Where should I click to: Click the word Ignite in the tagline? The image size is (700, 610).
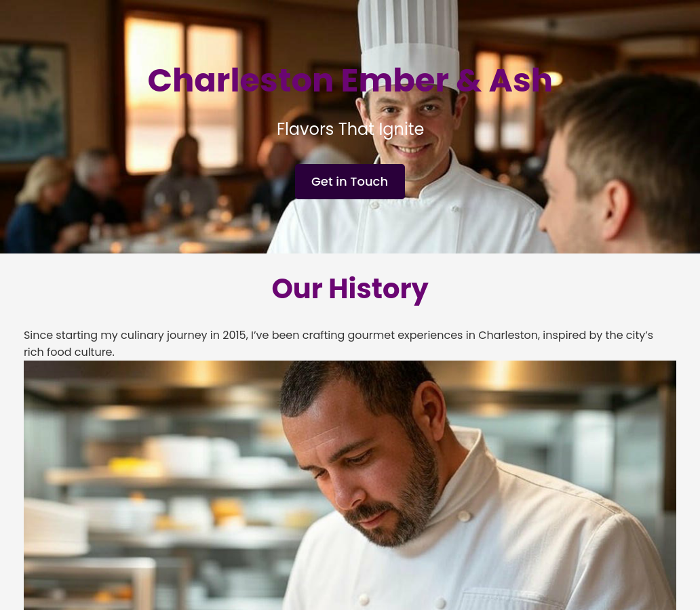pos(402,129)
